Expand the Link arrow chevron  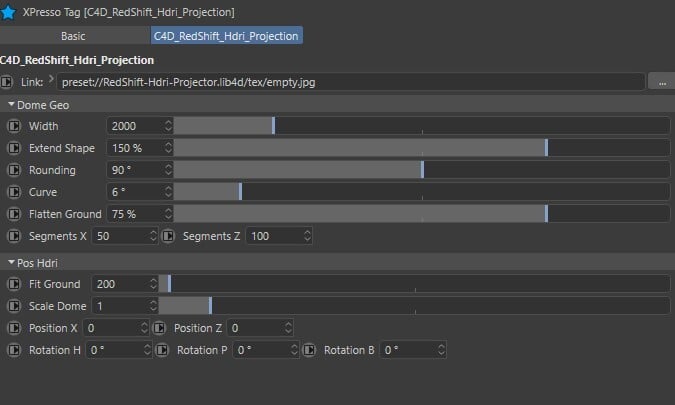click(x=51, y=79)
